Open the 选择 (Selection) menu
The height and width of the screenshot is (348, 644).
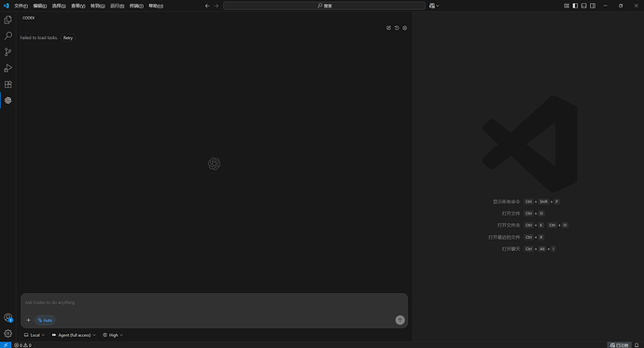59,6
